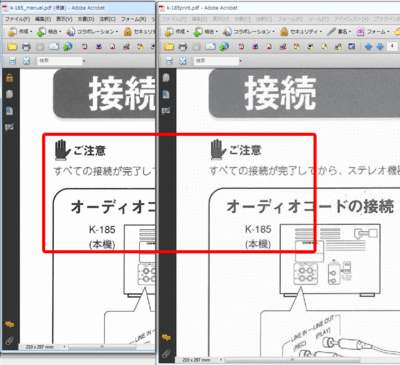Image resolution: width=400 pixels, height=365 pixels.
Task: Open Pages panel in k-185_manual.pdf sidebar
Action: coord(9,94)
